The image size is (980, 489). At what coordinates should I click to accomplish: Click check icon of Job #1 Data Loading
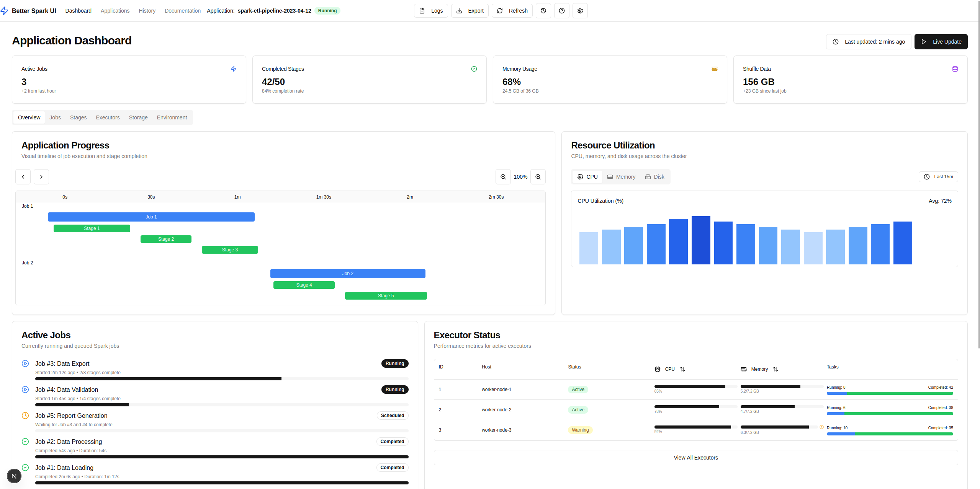tap(25, 468)
